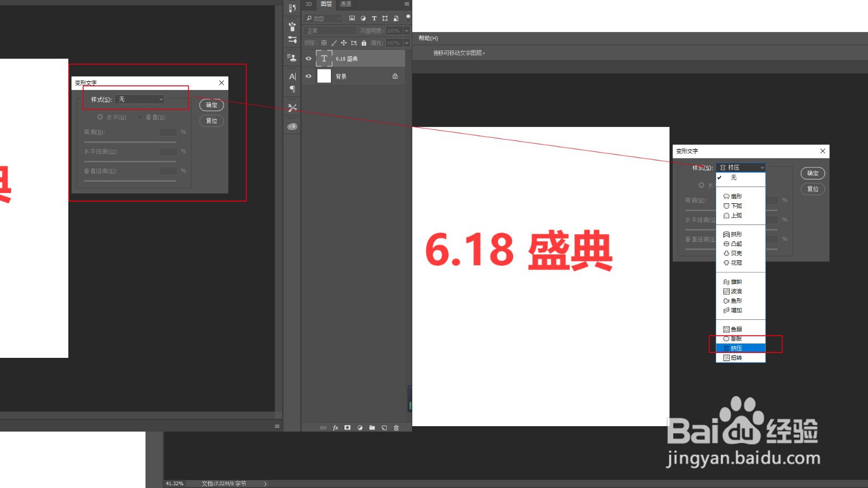
Task: Open Add layer style (fx) at panel bottom
Action: click(x=335, y=428)
